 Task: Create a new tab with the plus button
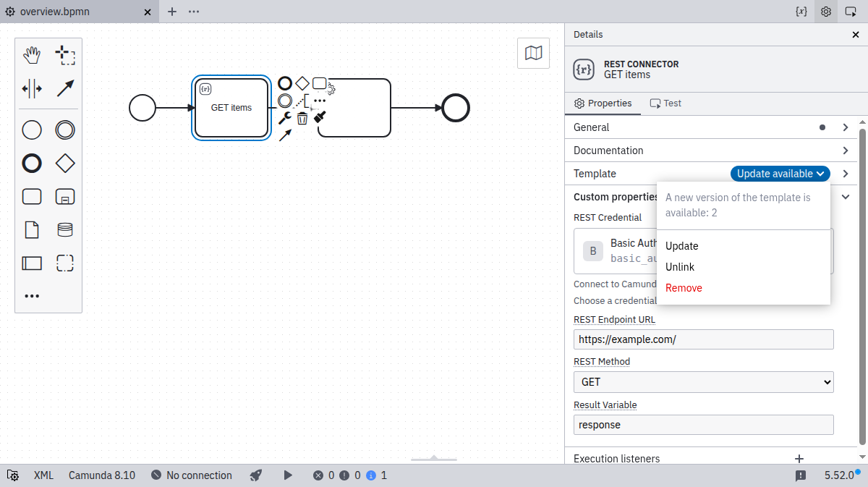(x=172, y=12)
